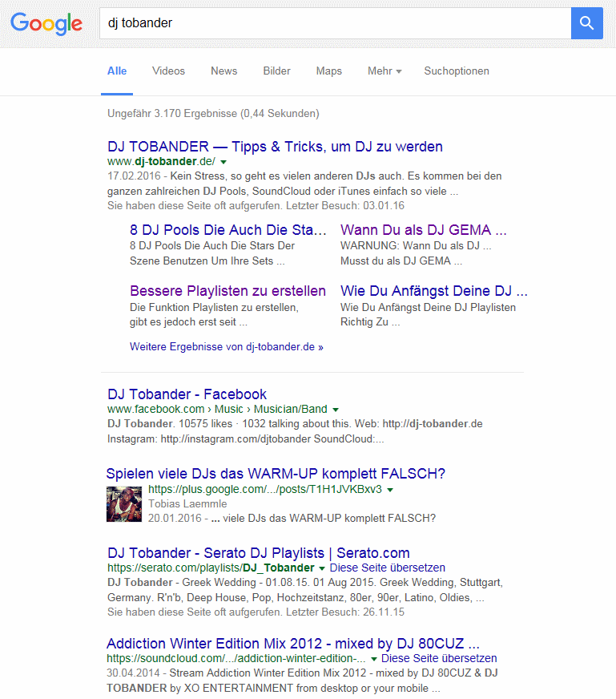Open 'Addiction Winter Edition Mix 2012' result
This screenshot has width=616, height=699.
pos(292,643)
